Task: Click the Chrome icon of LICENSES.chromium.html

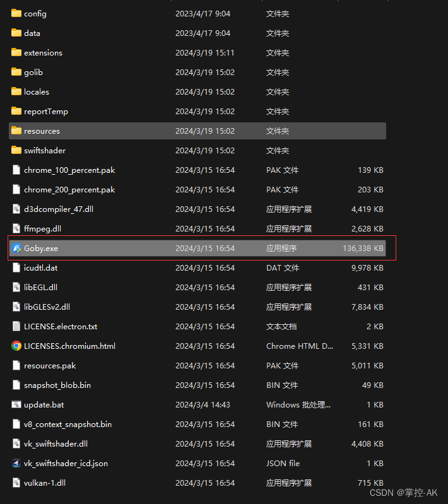Action: click(16, 346)
